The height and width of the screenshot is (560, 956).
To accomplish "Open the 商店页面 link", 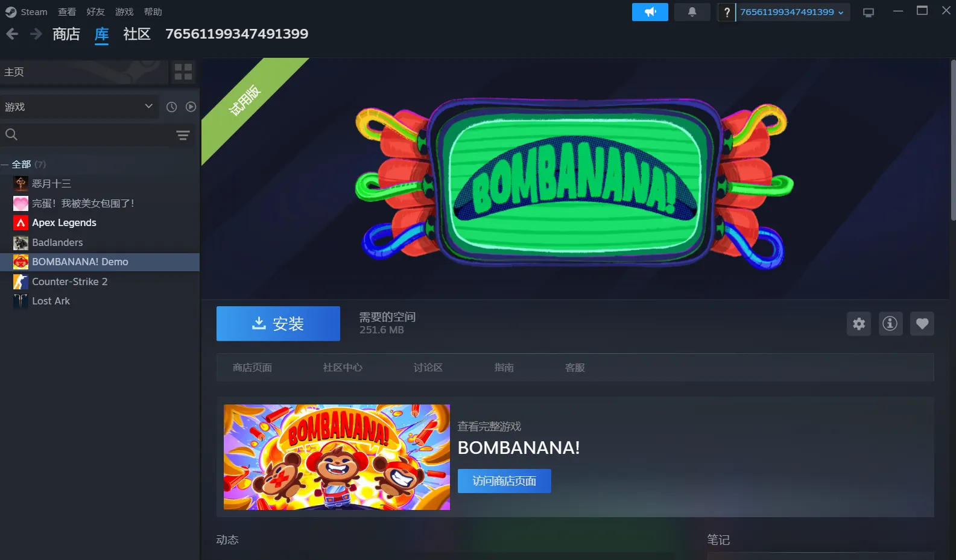I will click(x=252, y=368).
